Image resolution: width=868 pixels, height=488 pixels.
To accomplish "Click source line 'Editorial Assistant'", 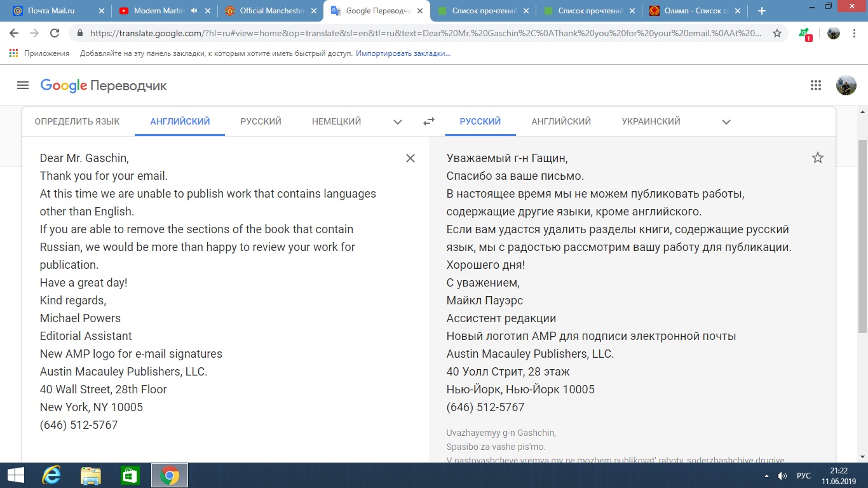I will 86,336.
